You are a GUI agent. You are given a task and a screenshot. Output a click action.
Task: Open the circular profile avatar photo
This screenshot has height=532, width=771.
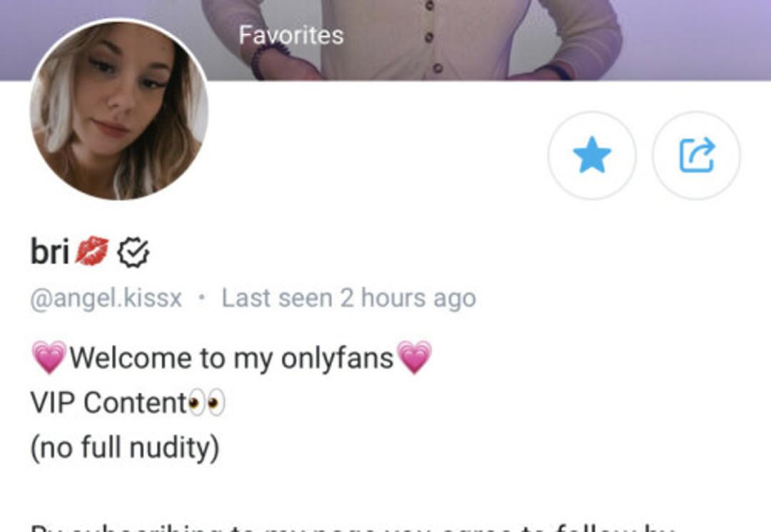(x=119, y=109)
